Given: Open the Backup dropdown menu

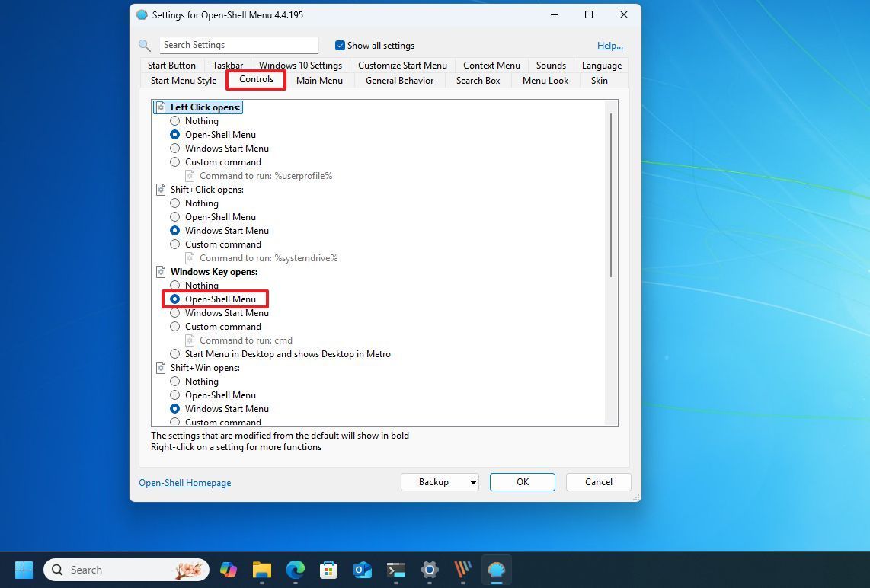Looking at the screenshot, I should click(472, 481).
